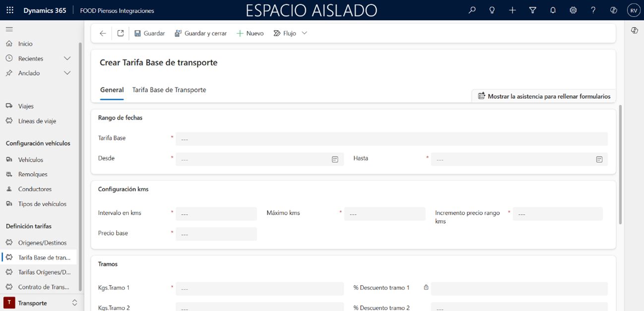Viewport: 644px width, 311px height.
Task: Switch to Tarifa Base de Transporte tab
Action: (169, 90)
